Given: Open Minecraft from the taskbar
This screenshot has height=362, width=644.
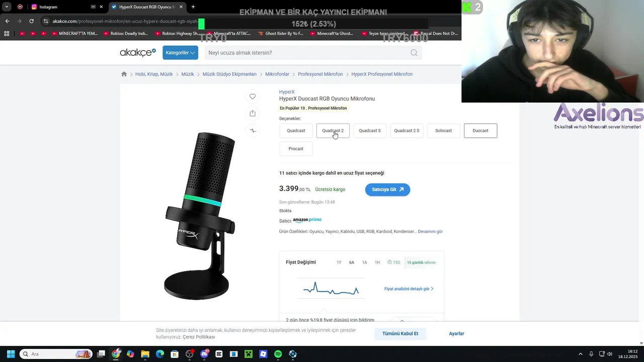Looking at the screenshot, I should [x=249, y=354].
